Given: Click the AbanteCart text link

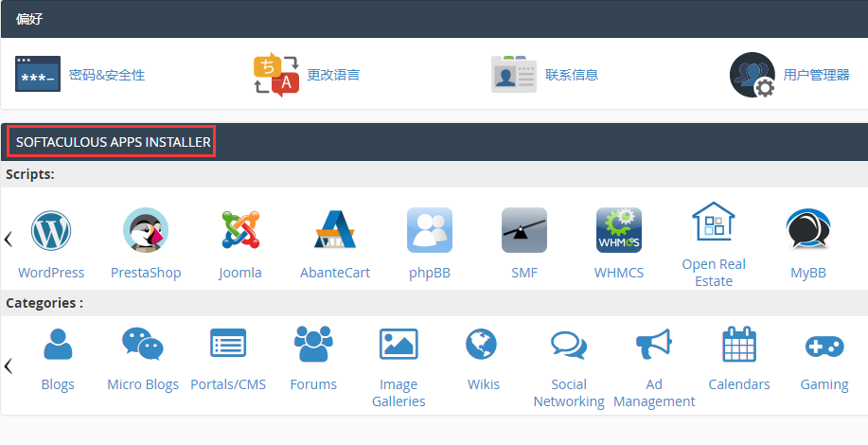Looking at the screenshot, I should point(335,273).
